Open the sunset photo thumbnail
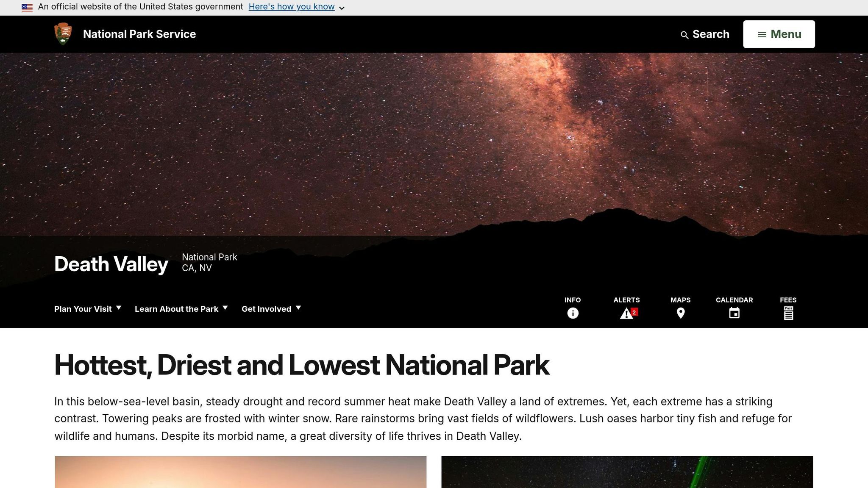 coord(241,472)
